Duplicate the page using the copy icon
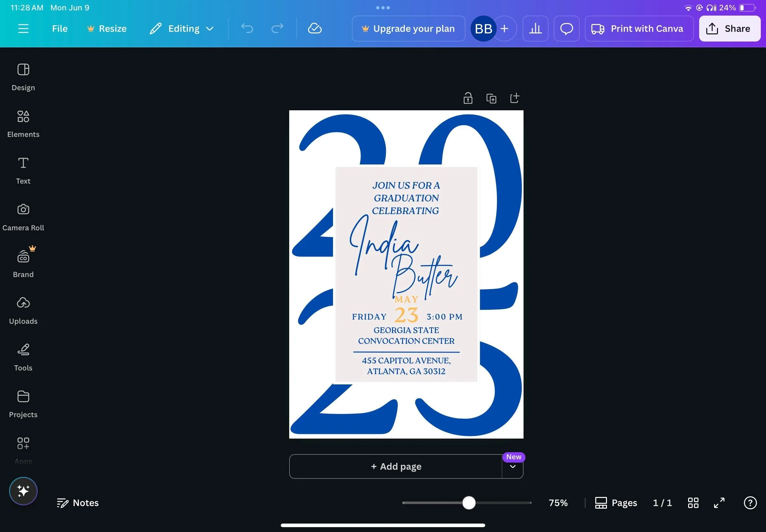766x532 pixels. click(491, 99)
